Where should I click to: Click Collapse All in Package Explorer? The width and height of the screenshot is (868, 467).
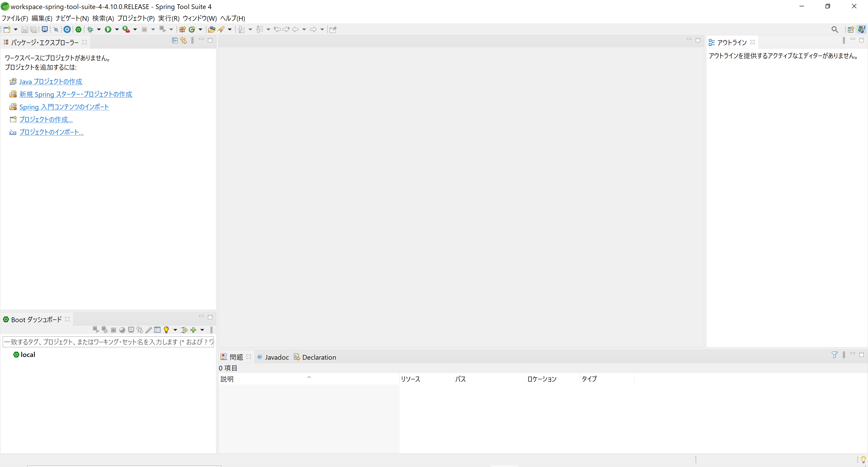(x=175, y=41)
